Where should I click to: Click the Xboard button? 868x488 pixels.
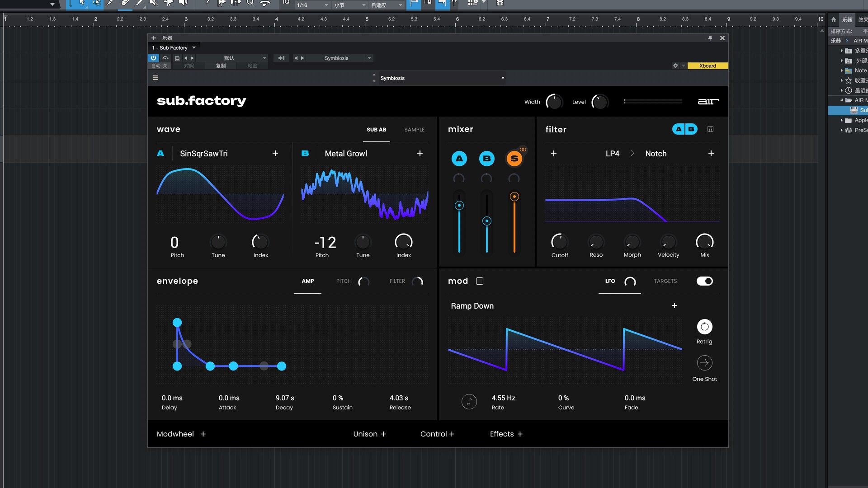[x=708, y=66]
